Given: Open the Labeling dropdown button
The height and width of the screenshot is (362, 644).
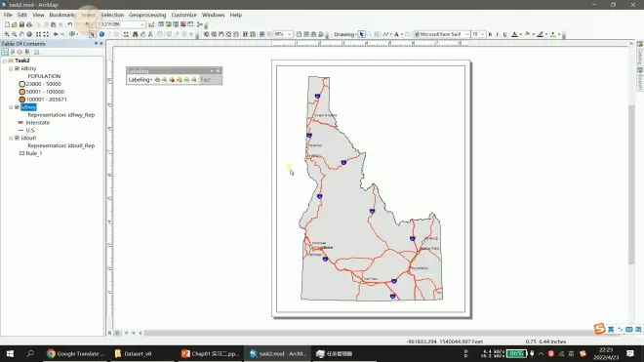Looking at the screenshot, I should pyautogui.click(x=141, y=80).
